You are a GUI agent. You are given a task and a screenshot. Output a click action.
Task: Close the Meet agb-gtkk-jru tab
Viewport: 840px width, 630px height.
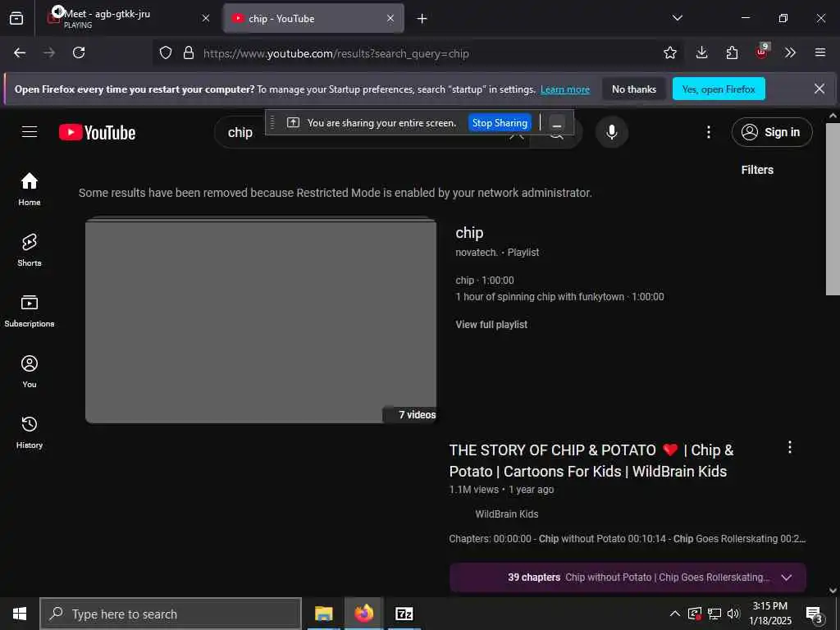click(206, 18)
